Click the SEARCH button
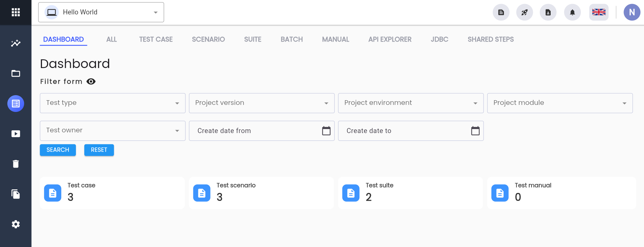This screenshot has height=247, width=644. 58,150
